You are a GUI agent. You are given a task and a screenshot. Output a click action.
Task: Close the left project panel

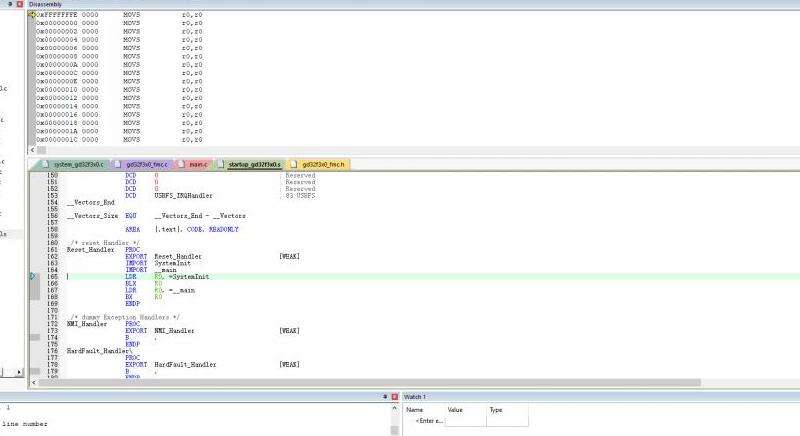point(18,4)
